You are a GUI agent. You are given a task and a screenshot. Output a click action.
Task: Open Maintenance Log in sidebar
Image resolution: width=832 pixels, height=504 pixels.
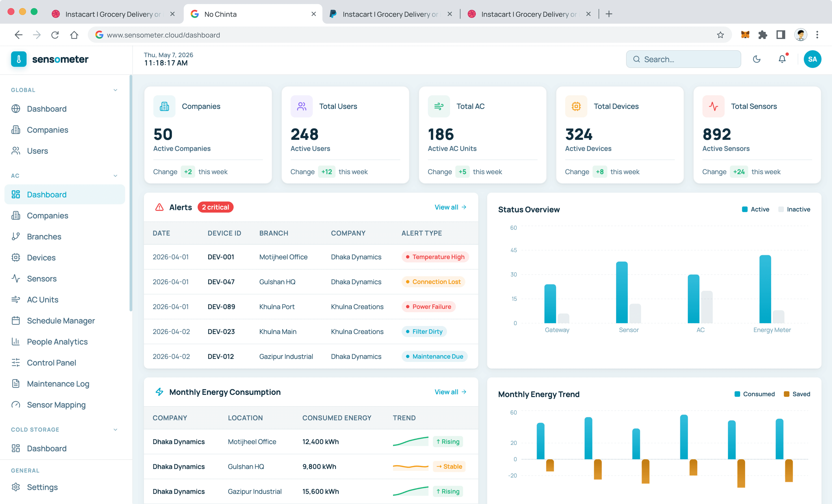point(65,384)
